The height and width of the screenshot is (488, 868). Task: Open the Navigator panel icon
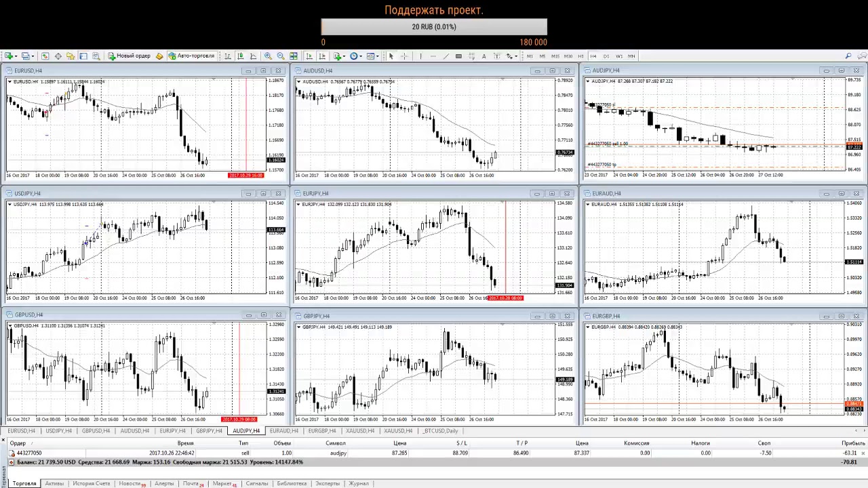pyautogui.click(x=71, y=56)
